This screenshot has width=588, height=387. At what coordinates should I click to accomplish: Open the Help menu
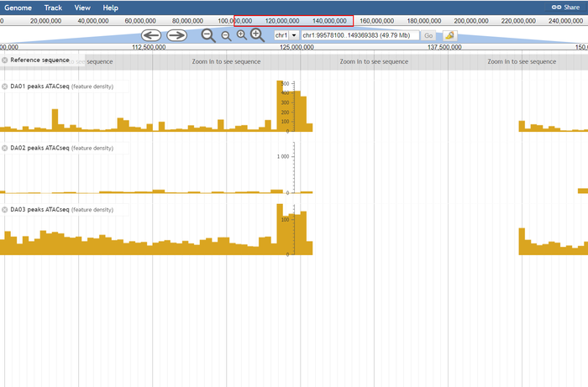point(110,7)
